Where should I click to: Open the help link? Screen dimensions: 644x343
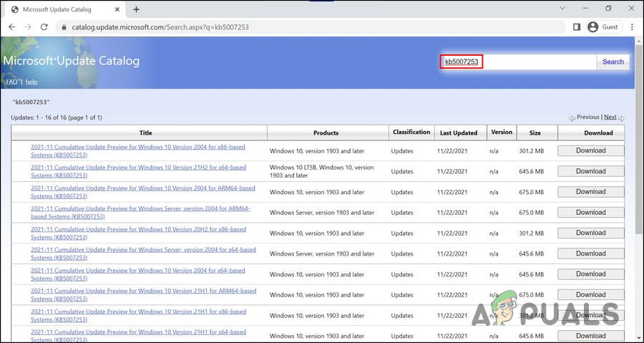pyautogui.click(x=31, y=82)
